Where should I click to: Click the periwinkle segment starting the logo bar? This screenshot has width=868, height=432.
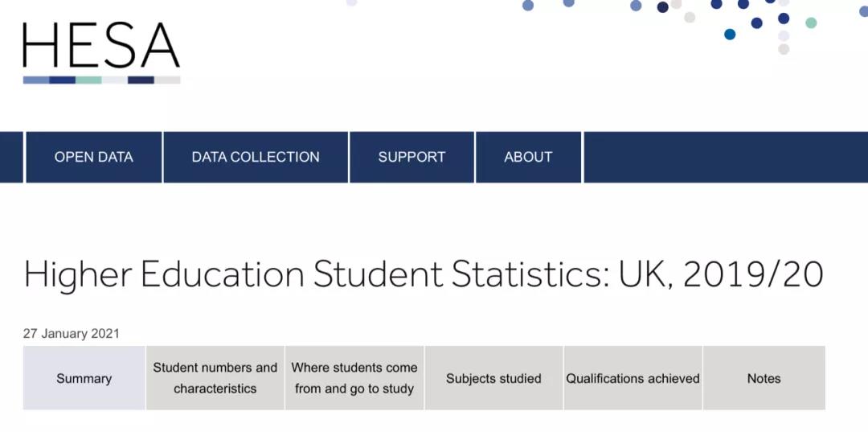coord(36,80)
